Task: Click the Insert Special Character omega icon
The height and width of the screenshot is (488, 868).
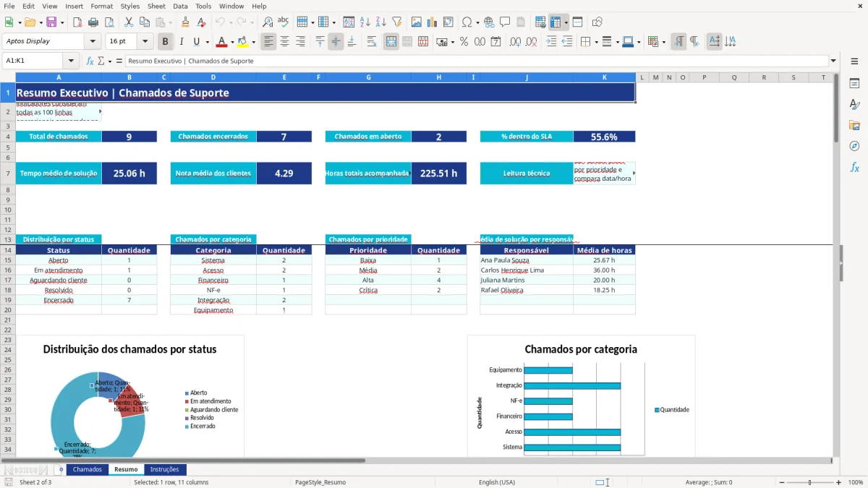Action: 467,22
